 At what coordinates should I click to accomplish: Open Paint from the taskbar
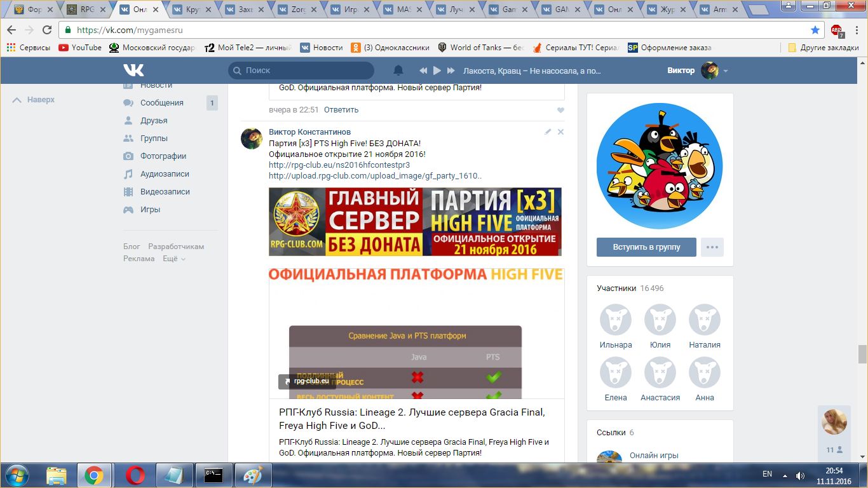(x=253, y=475)
